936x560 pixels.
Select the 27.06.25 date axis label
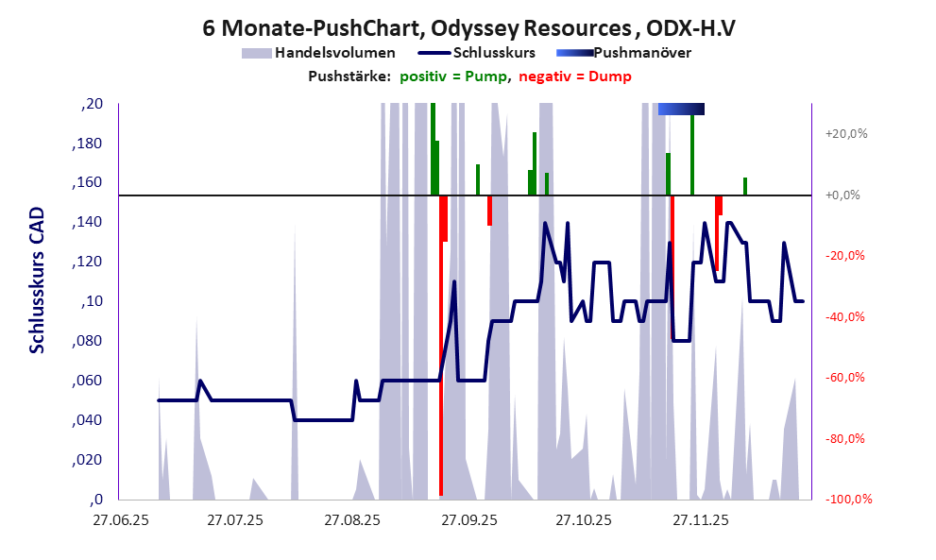point(118,520)
